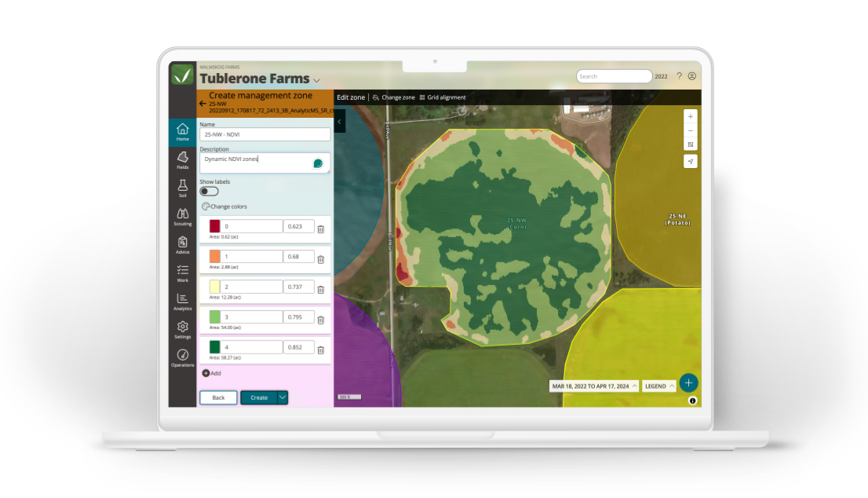Edit threshold value 0.623
The width and height of the screenshot is (868, 498).
click(x=298, y=226)
